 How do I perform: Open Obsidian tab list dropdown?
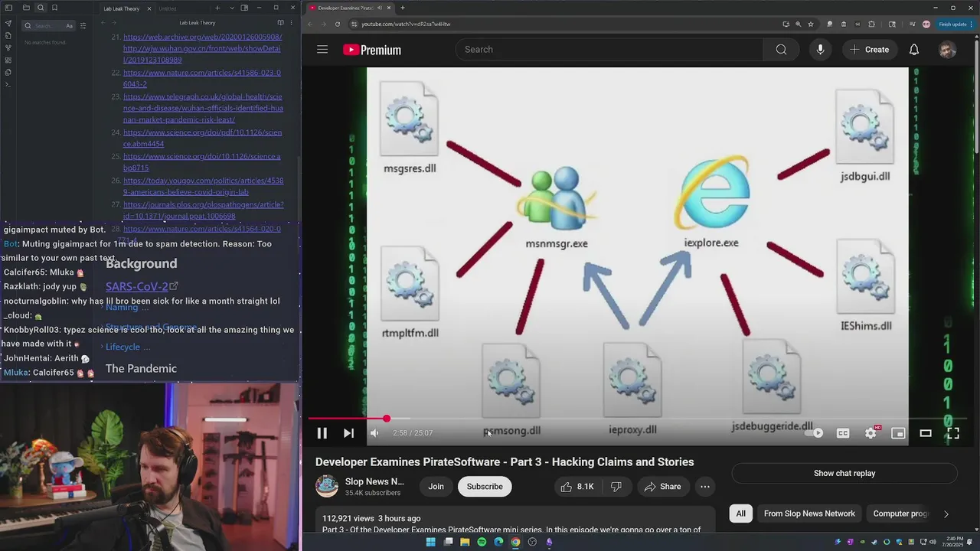click(x=232, y=8)
